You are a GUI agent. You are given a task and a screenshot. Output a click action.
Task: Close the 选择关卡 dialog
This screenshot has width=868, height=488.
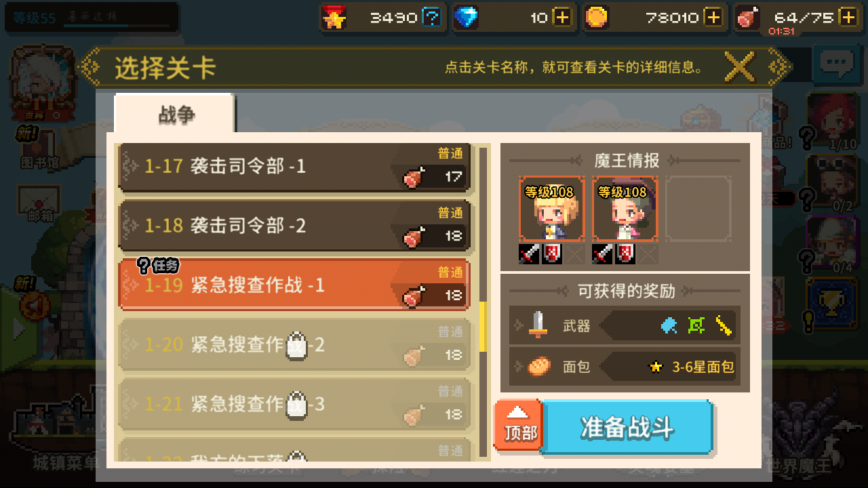pos(739,66)
